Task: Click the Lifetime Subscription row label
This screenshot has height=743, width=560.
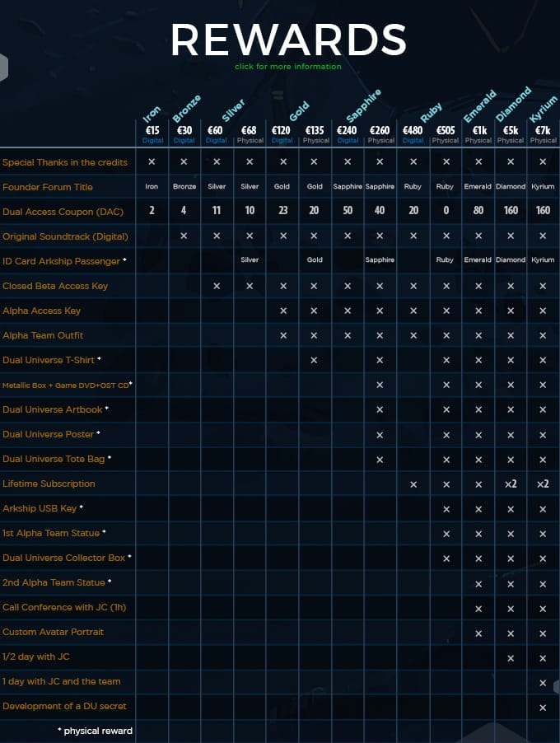Action: [49, 484]
